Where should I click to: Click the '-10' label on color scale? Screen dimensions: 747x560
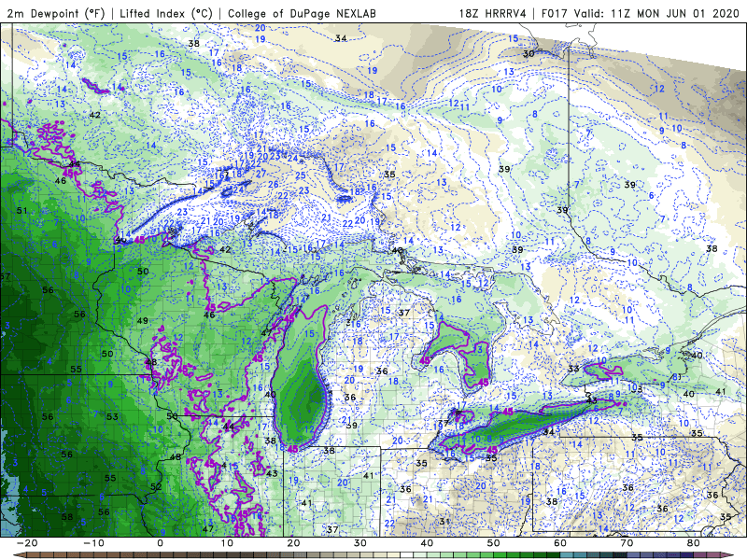pos(93,543)
